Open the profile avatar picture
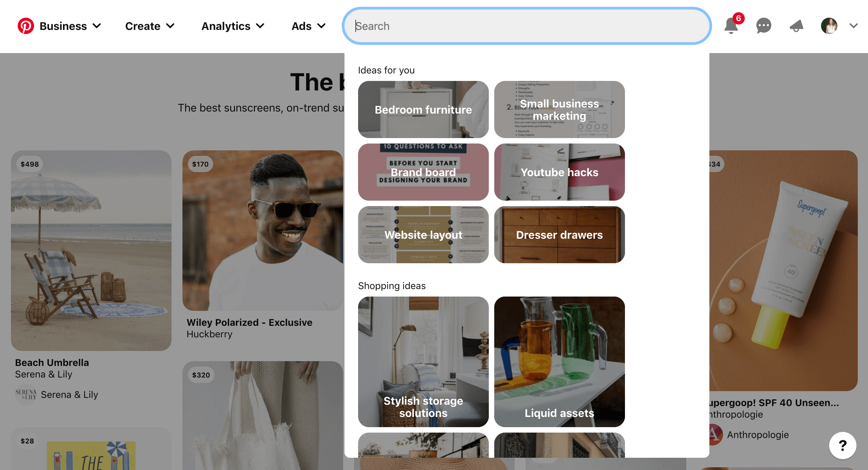 point(829,26)
